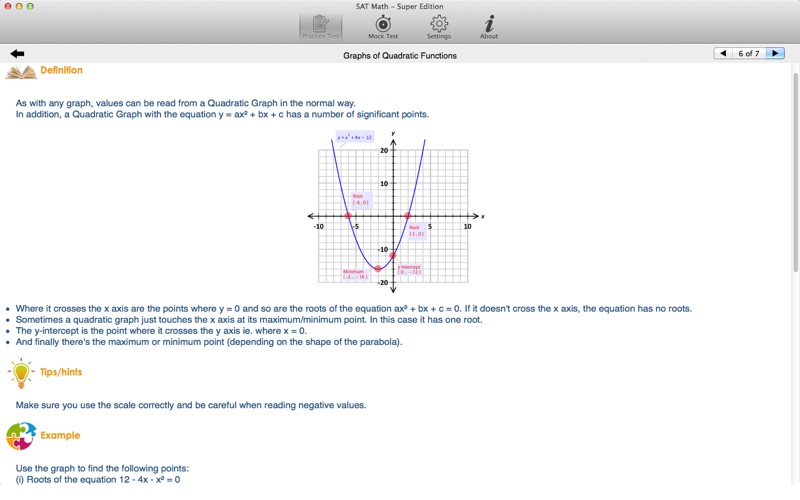Screen dimensions: 800x500
Task: Click the quadratic graph image
Action: pos(395,212)
